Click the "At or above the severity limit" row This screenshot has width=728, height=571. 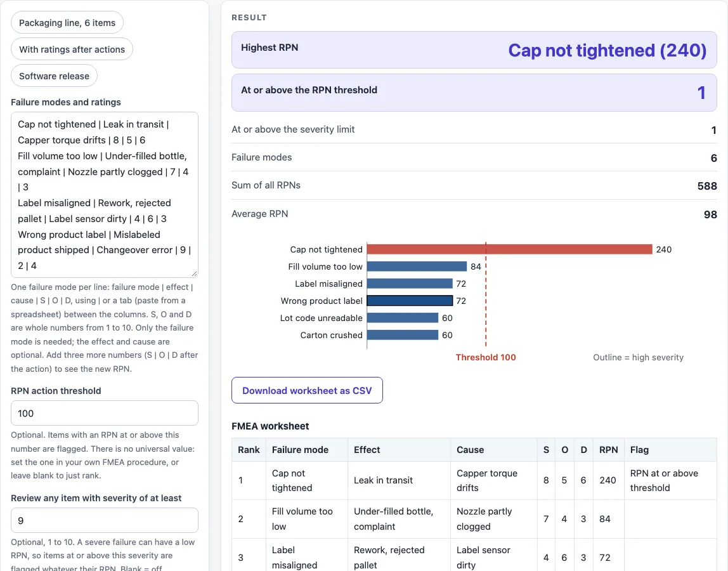[x=474, y=129]
